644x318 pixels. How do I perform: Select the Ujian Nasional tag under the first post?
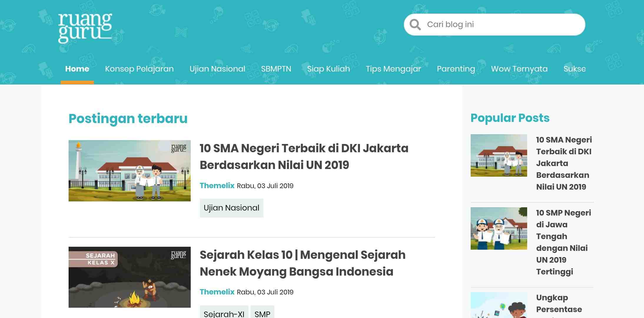tap(231, 208)
